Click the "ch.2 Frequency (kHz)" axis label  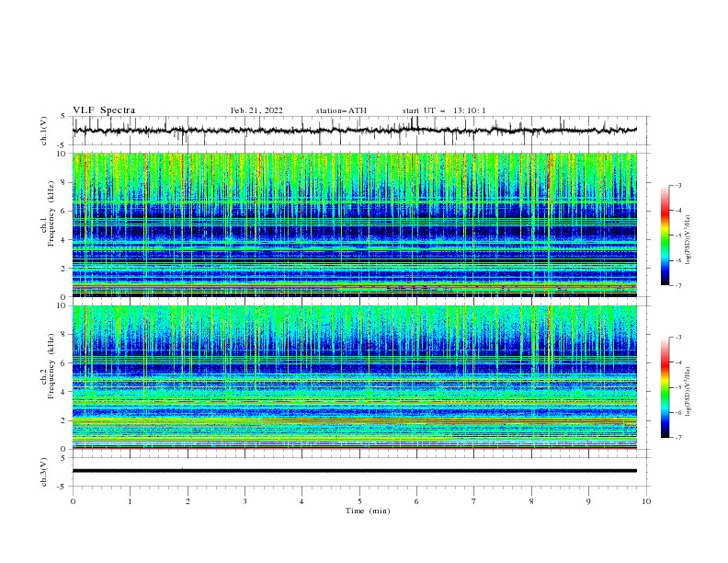click(x=47, y=366)
